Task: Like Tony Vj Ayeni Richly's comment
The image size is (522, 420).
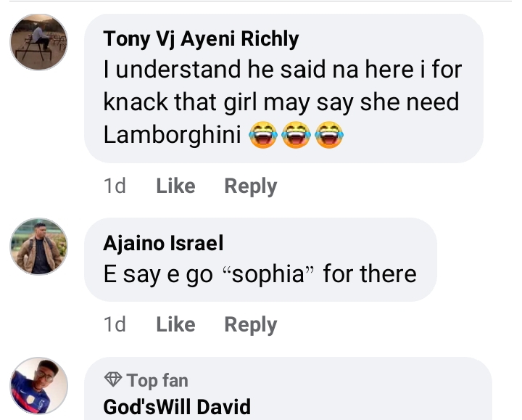Action: [175, 186]
